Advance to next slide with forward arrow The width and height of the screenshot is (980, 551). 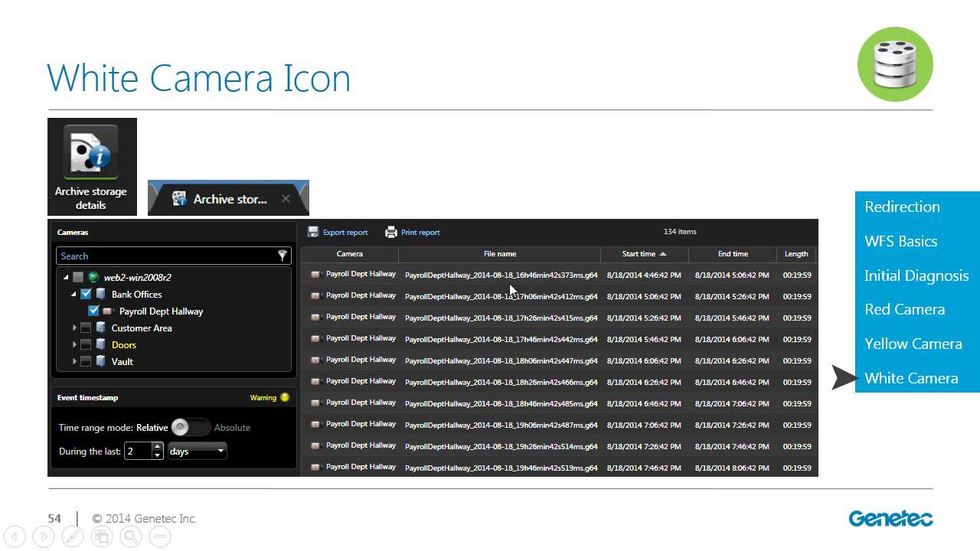point(44,537)
